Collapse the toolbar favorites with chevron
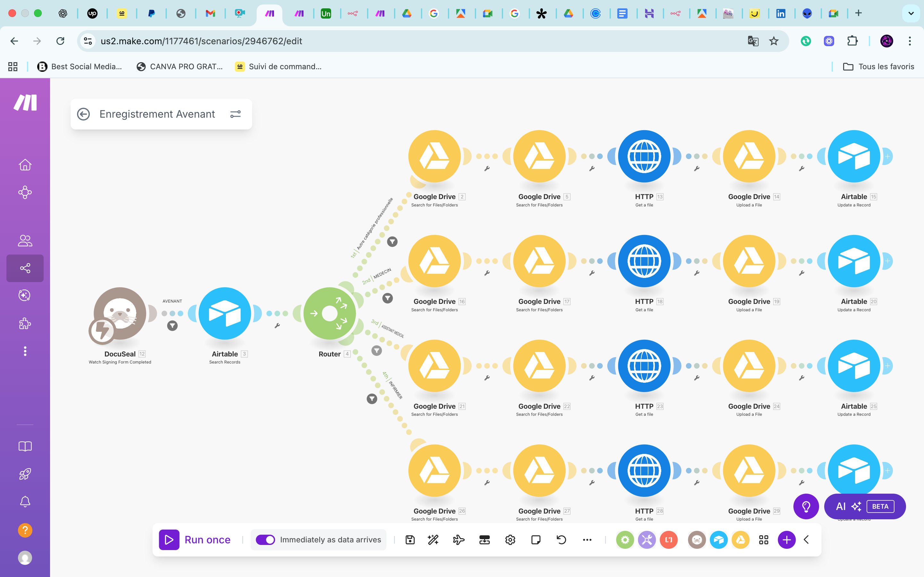 [806, 539]
